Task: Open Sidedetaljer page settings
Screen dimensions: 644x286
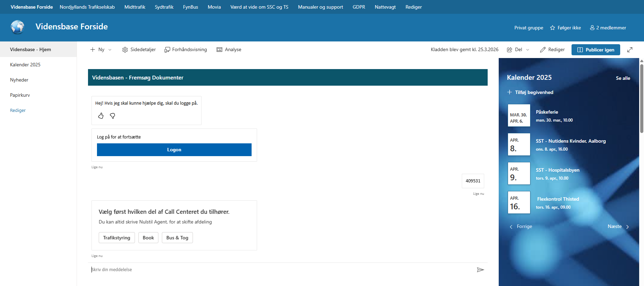Action: click(x=139, y=50)
